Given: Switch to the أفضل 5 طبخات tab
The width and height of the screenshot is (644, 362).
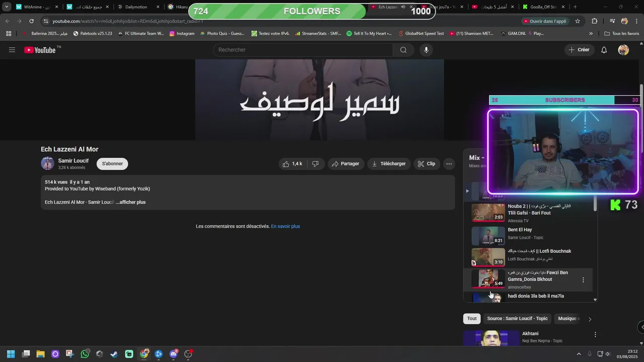Looking at the screenshot, I should (493, 7).
